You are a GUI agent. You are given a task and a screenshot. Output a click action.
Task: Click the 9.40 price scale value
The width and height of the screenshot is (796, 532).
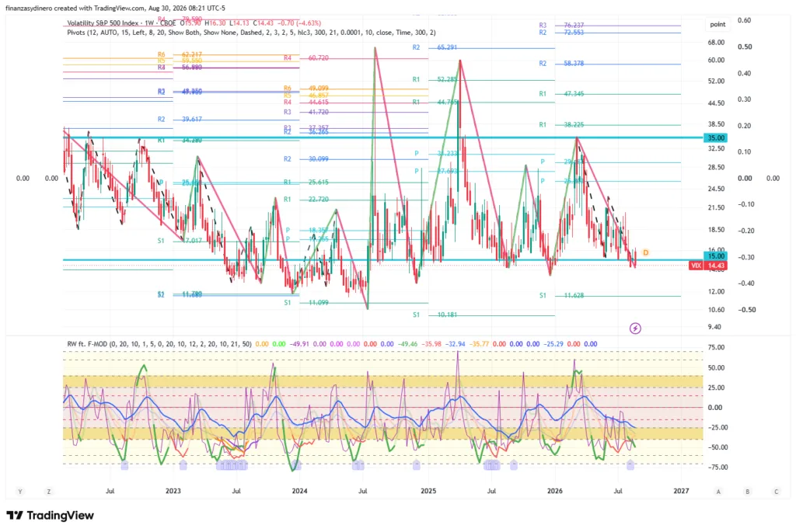click(x=714, y=327)
